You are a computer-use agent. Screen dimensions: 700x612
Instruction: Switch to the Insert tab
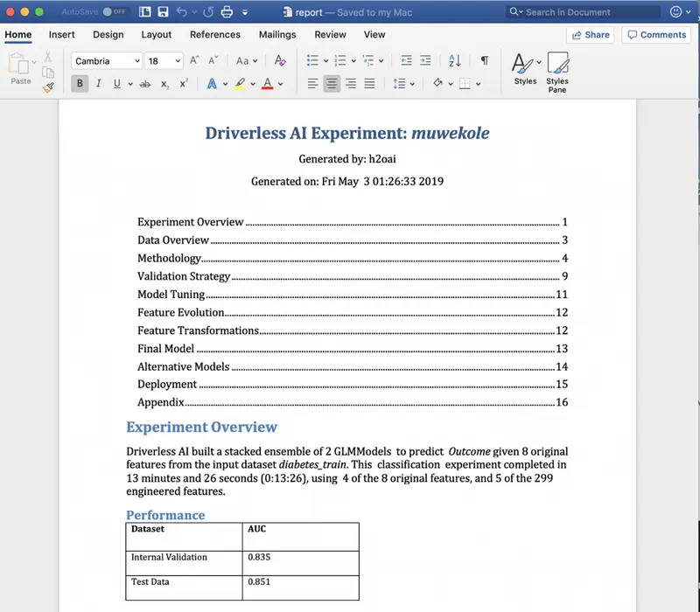coord(61,35)
